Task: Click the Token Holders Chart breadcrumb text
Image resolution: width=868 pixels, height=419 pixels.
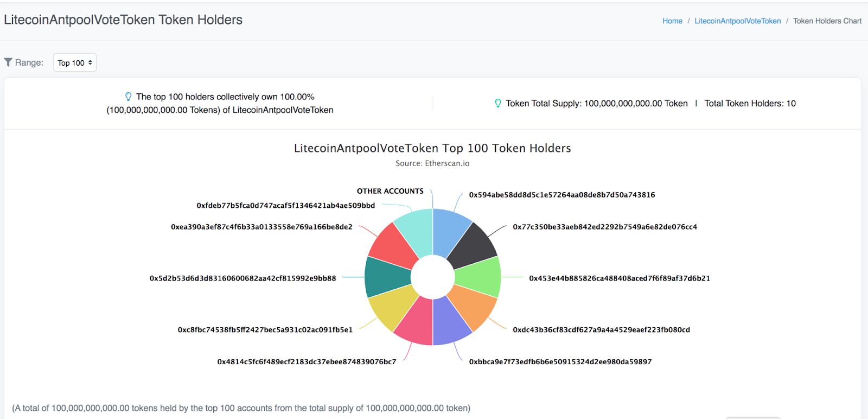Action: point(827,21)
